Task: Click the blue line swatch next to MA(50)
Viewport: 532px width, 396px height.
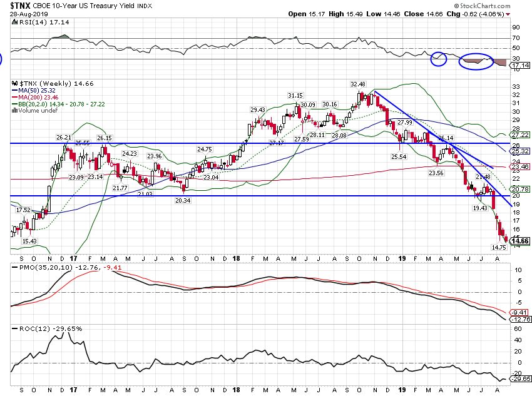Action: [14, 91]
